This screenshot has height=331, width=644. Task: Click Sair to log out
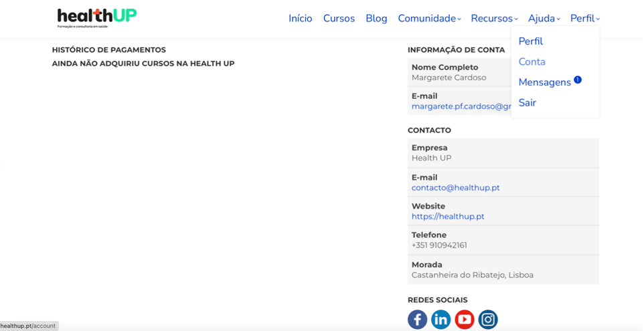pyautogui.click(x=527, y=103)
